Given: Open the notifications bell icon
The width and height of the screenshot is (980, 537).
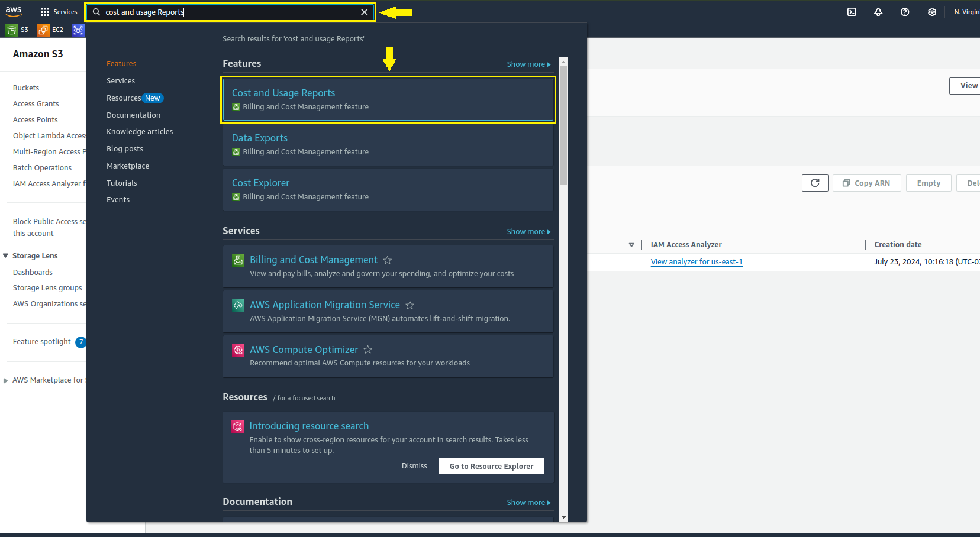Looking at the screenshot, I should coord(878,12).
